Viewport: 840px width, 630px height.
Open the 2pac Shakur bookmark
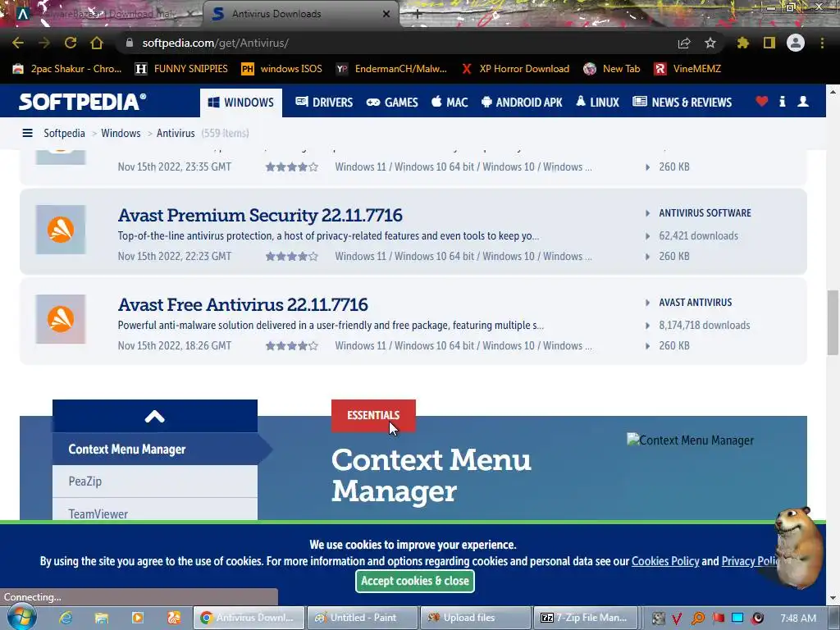[67, 69]
